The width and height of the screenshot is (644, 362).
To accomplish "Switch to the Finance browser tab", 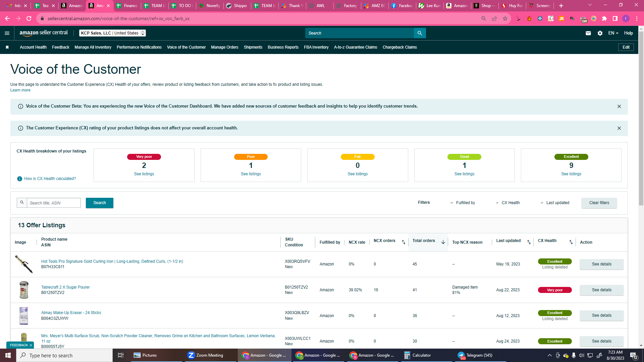I will coord(127,6).
